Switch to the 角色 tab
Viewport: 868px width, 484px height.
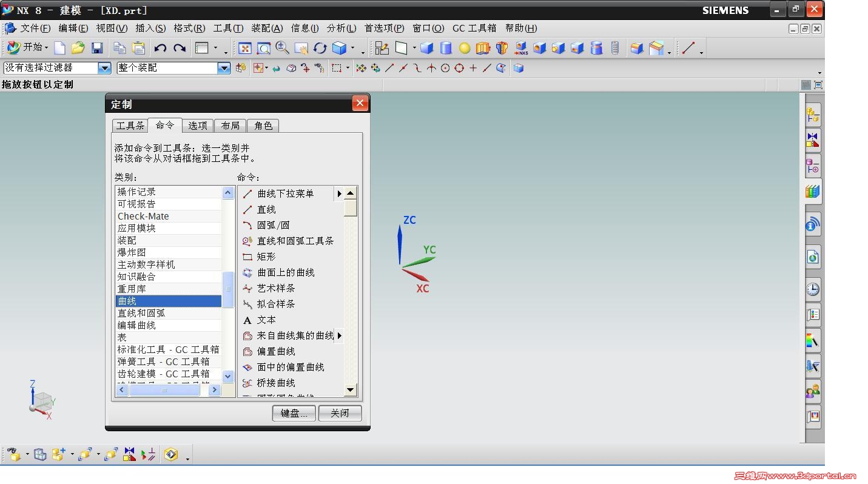point(263,126)
